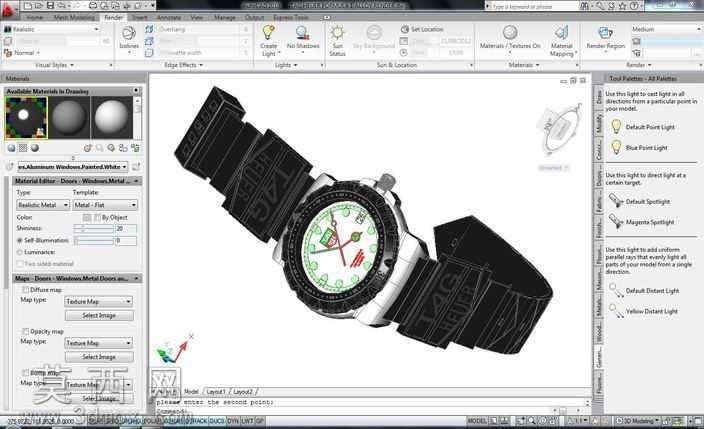Click the Sun Status icon
Viewport: 704px width, 429px height.
337,32
